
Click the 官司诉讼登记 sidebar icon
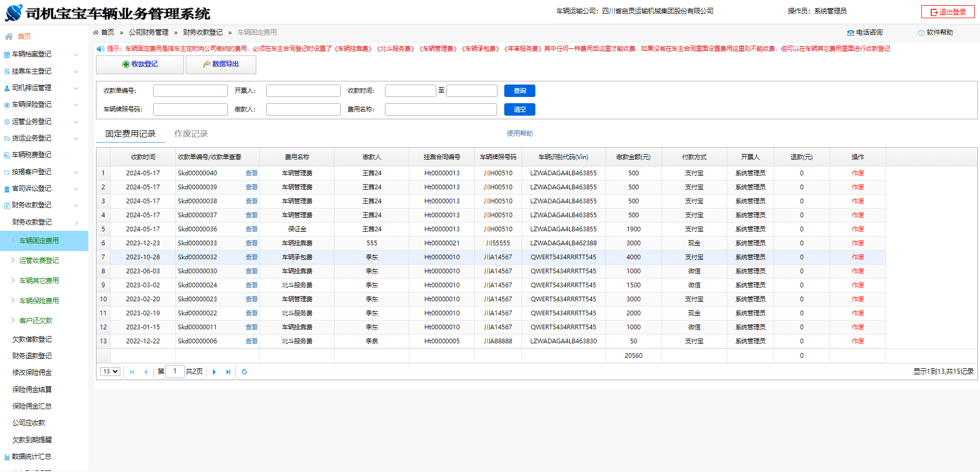pyautogui.click(x=7, y=189)
